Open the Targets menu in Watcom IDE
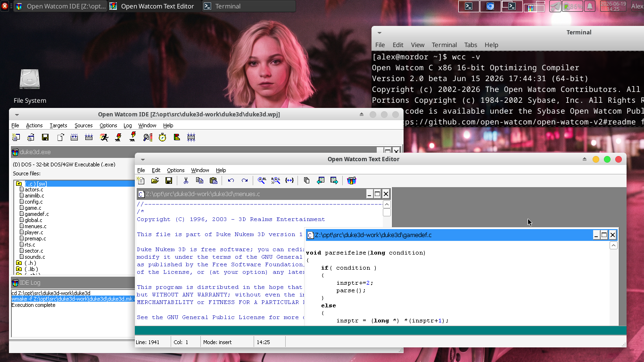Image resolution: width=644 pixels, height=362 pixels. click(x=58, y=125)
